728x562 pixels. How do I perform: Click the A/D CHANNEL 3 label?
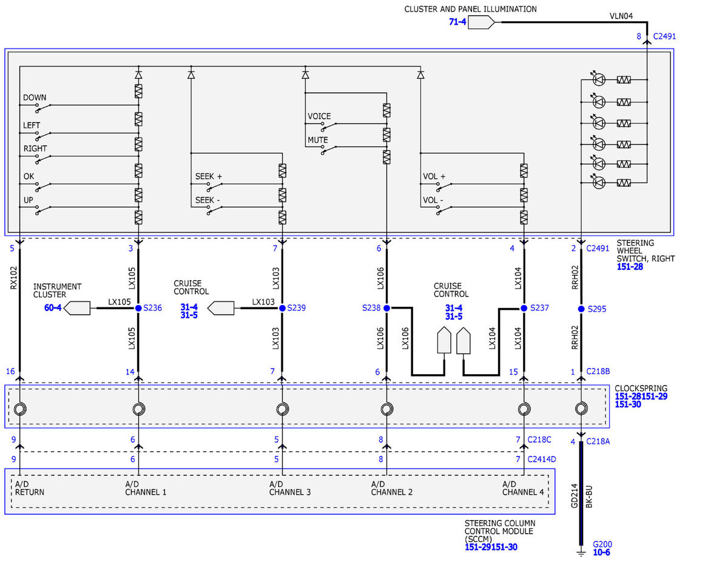point(290,488)
